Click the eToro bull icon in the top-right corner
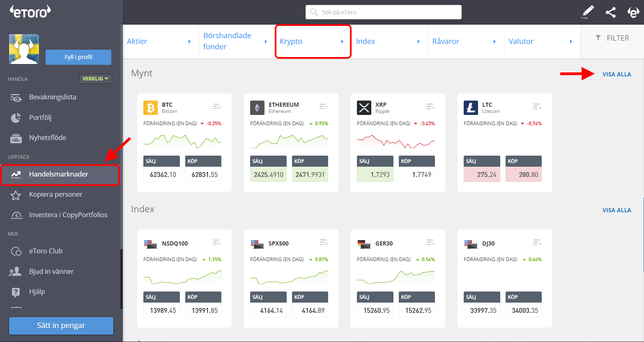Viewport: 644px width, 342px height. (633, 12)
